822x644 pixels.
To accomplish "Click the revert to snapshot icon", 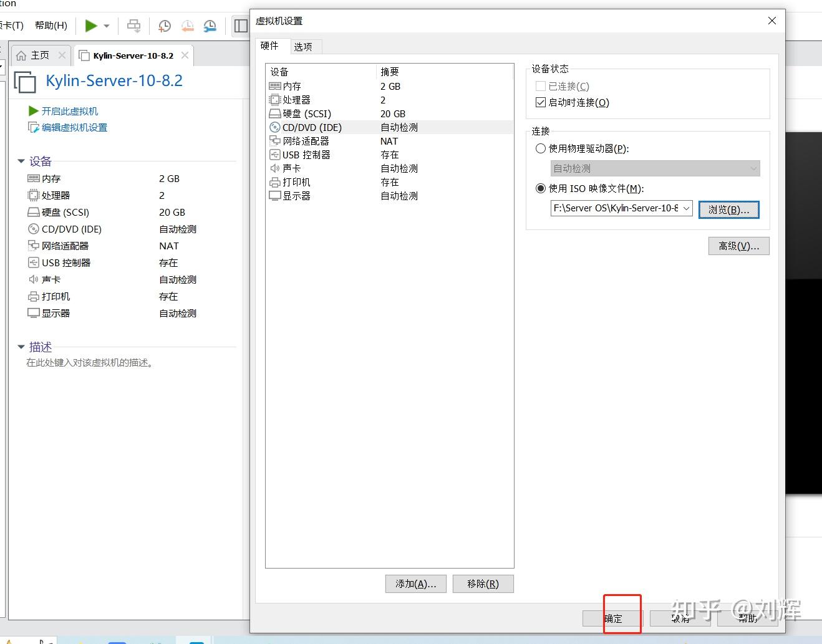I will [x=187, y=26].
